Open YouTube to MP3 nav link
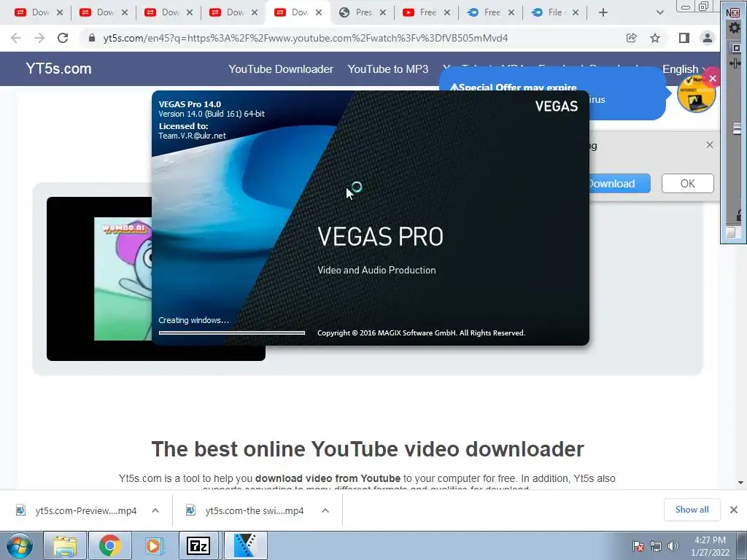The image size is (747, 560). pyautogui.click(x=388, y=69)
